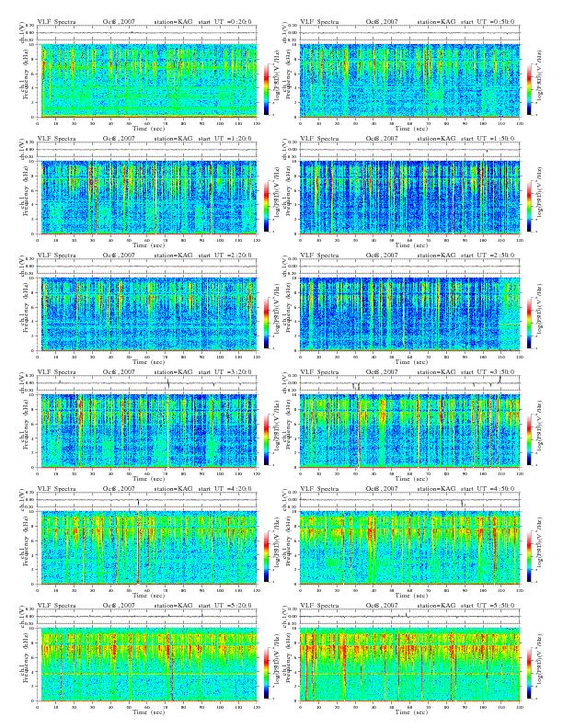Select the ch.1 waveform strip above the UT 0:50:0 spectrogram

pos(409,32)
